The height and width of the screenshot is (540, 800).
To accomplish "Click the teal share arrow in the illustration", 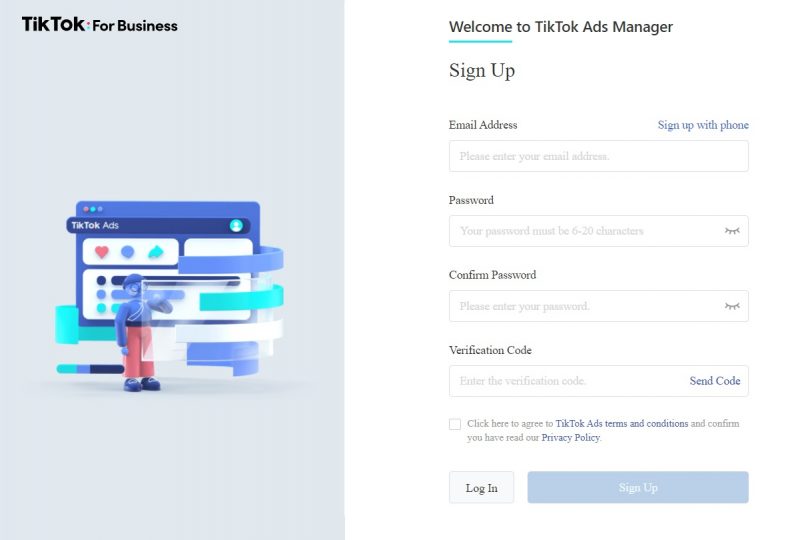I will coord(156,252).
